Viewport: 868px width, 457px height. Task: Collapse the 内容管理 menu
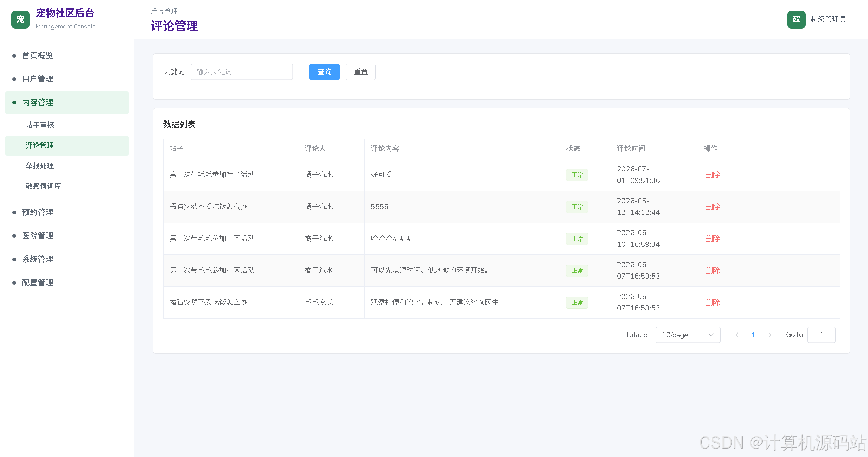coord(67,102)
